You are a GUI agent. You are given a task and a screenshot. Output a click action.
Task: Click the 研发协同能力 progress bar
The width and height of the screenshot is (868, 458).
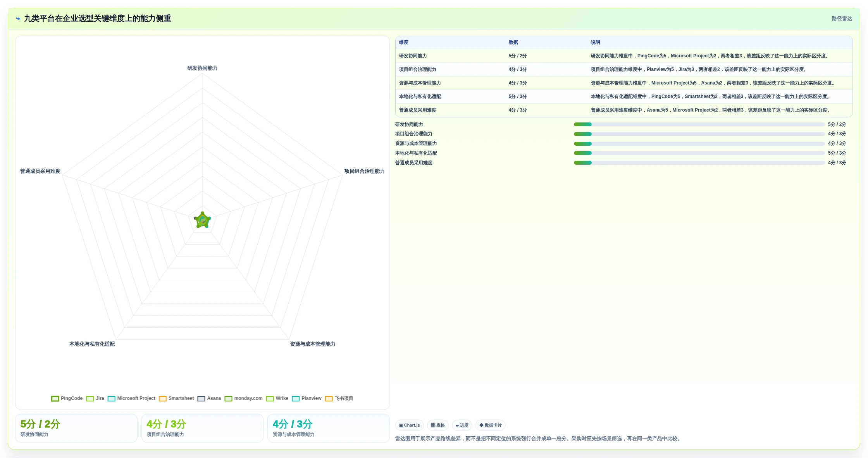(699, 124)
